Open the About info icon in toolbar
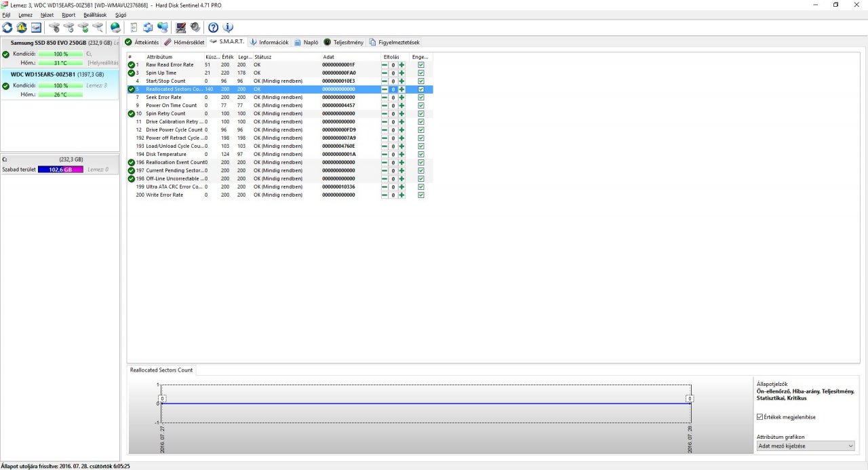Image resolution: width=868 pixels, height=470 pixels. pos(228,27)
